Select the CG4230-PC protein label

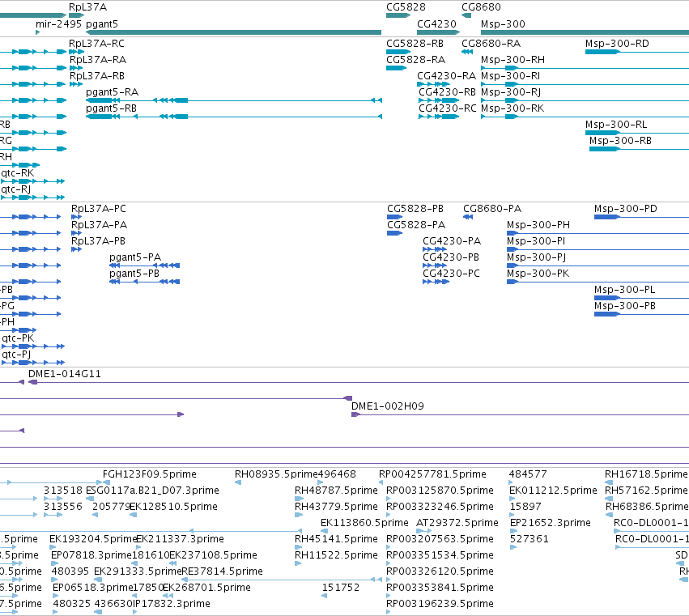click(451, 274)
